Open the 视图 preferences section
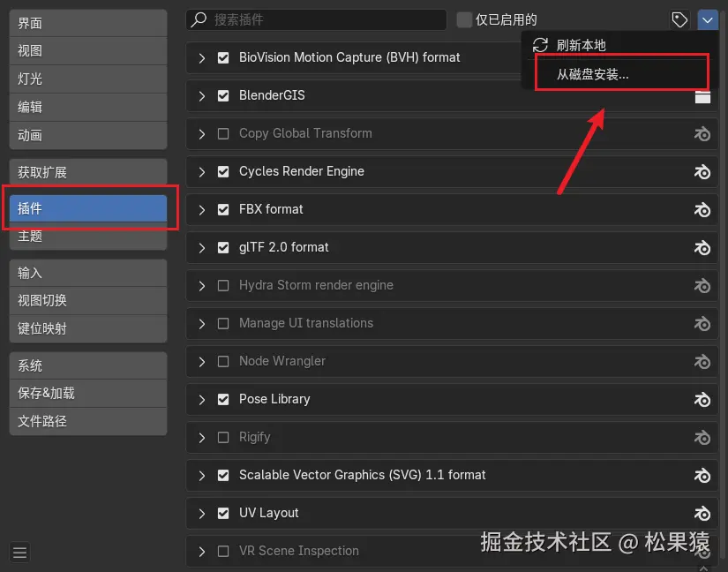The width and height of the screenshot is (728, 572). (x=88, y=50)
